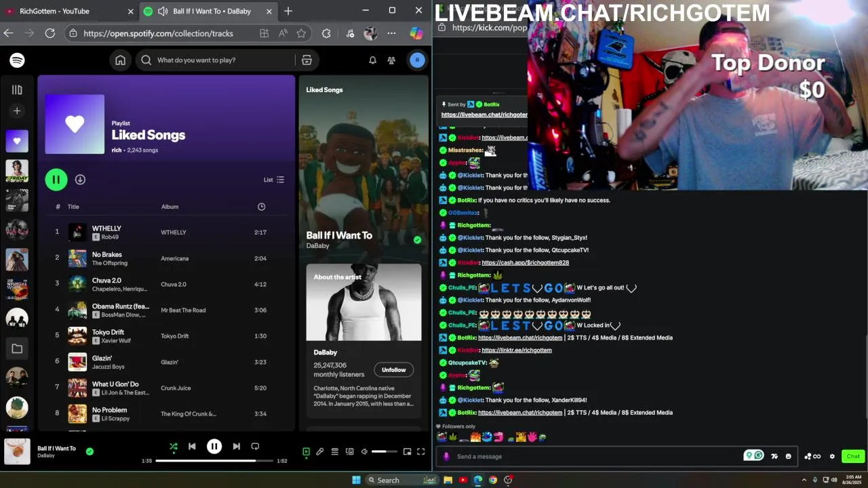Toggle the Now Playing view icon
Image resolution: width=868 pixels, height=488 pixels.
pos(306,451)
